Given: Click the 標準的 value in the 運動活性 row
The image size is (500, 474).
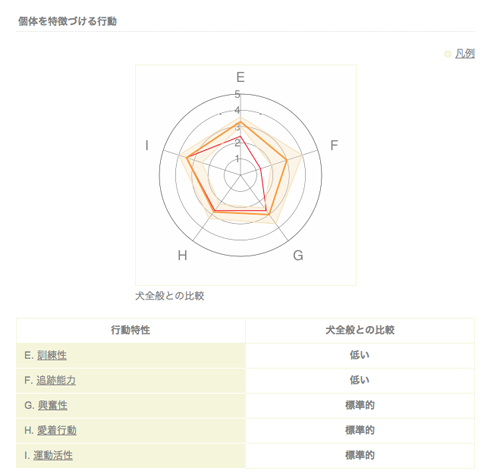Looking at the screenshot, I should 360,455.
